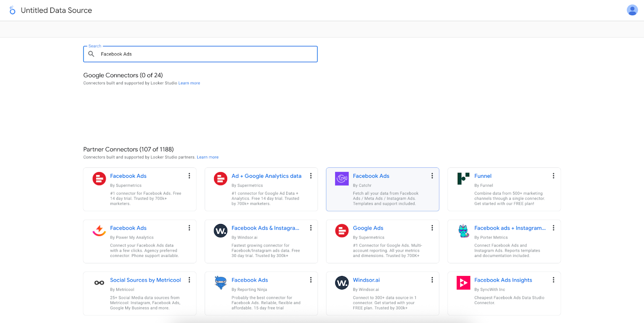Viewport: 644px width, 323px height.
Task: Open more options for Social Sources by Metricool
Action: pos(189,280)
